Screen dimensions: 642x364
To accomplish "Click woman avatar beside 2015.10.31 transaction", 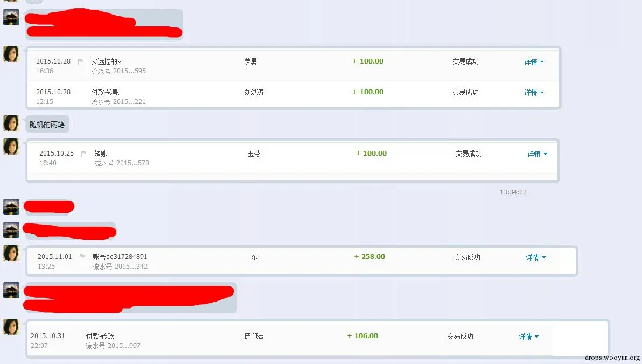I will tap(11, 327).
